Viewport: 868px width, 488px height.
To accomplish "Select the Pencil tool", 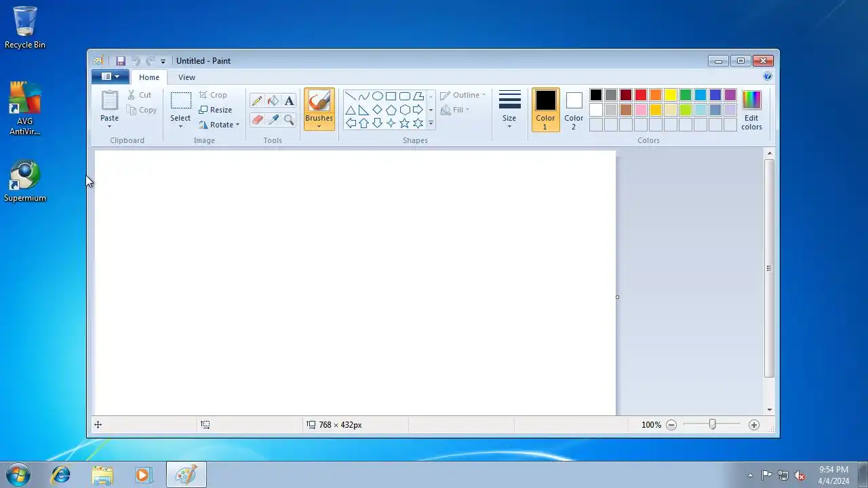I will [257, 101].
